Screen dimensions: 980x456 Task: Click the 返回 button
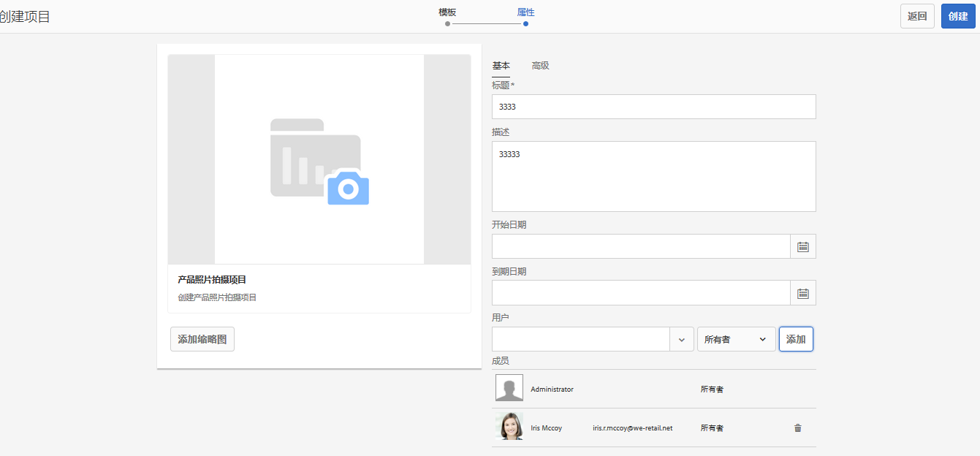[917, 16]
